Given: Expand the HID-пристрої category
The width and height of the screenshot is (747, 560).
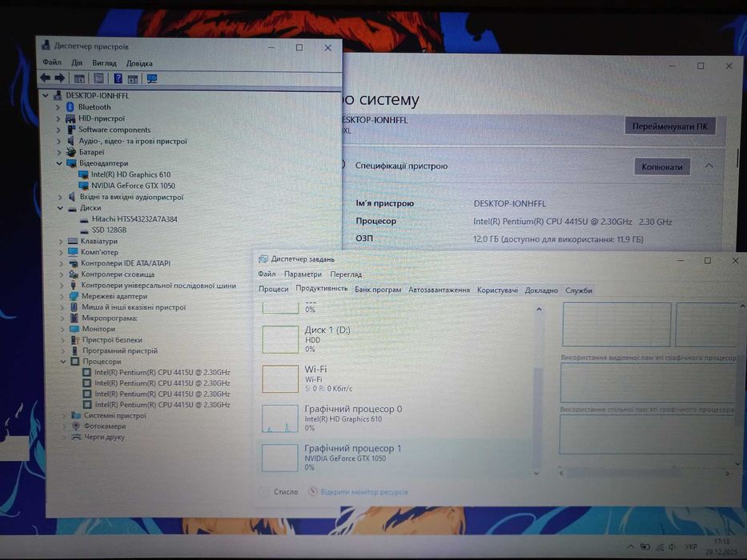Looking at the screenshot, I should 58,118.
